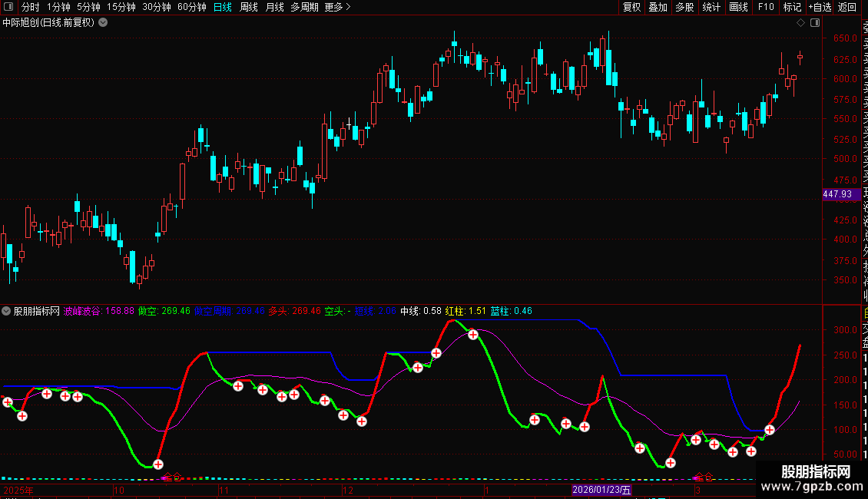Screen dimensions: 868x499
Task: Click month 12 on time axis
Action: 348,490
